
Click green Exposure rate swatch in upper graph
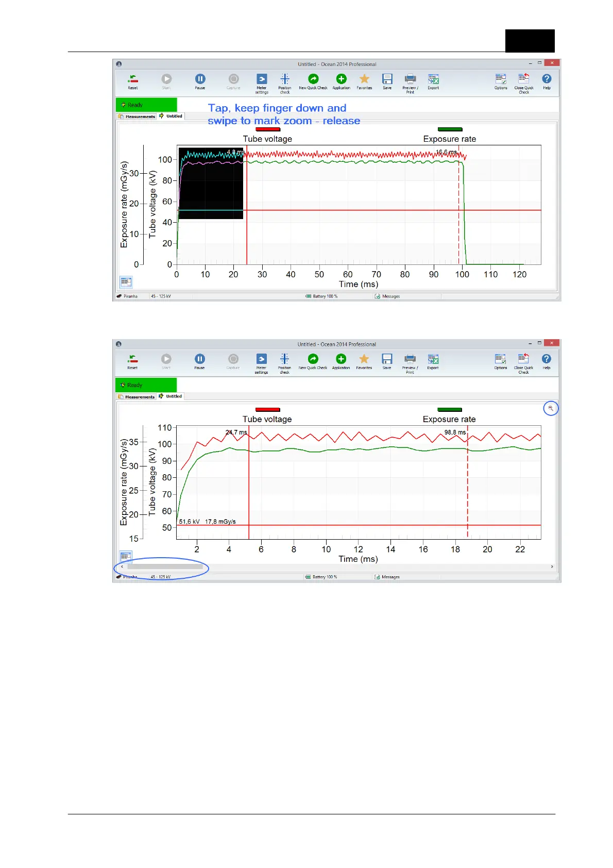[x=450, y=129]
